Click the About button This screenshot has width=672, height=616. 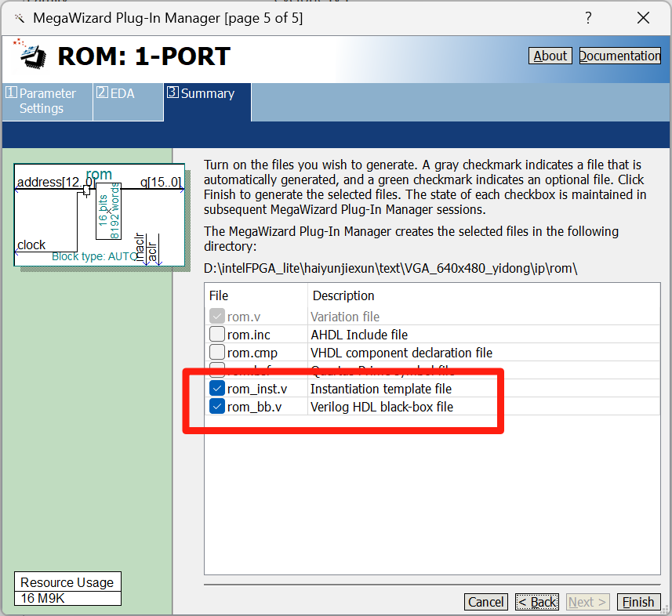click(550, 56)
